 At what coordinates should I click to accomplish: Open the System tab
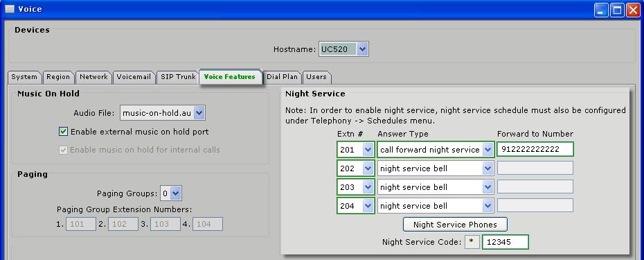[x=24, y=77]
